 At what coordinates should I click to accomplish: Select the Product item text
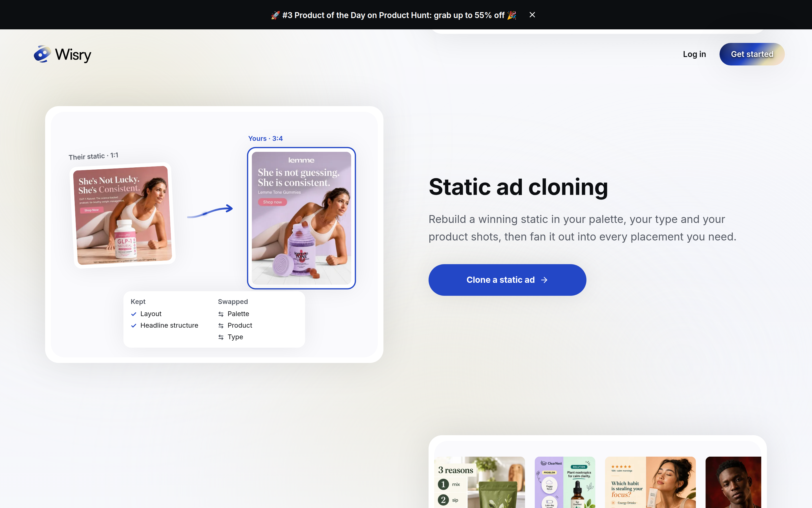click(240, 325)
